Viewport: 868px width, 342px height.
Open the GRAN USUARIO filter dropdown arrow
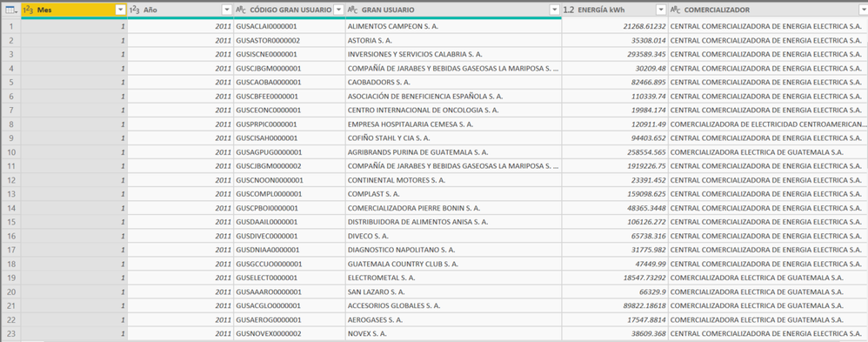click(x=555, y=10)
